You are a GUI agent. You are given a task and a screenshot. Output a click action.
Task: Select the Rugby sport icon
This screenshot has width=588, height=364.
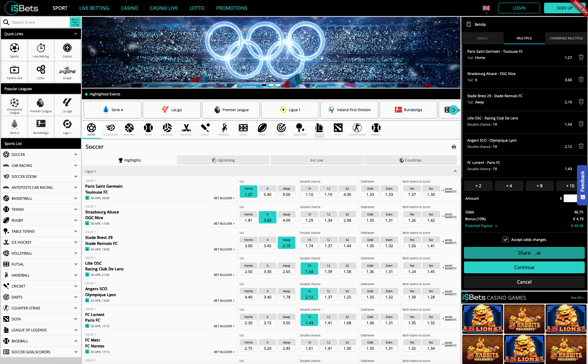coord(262,129)
